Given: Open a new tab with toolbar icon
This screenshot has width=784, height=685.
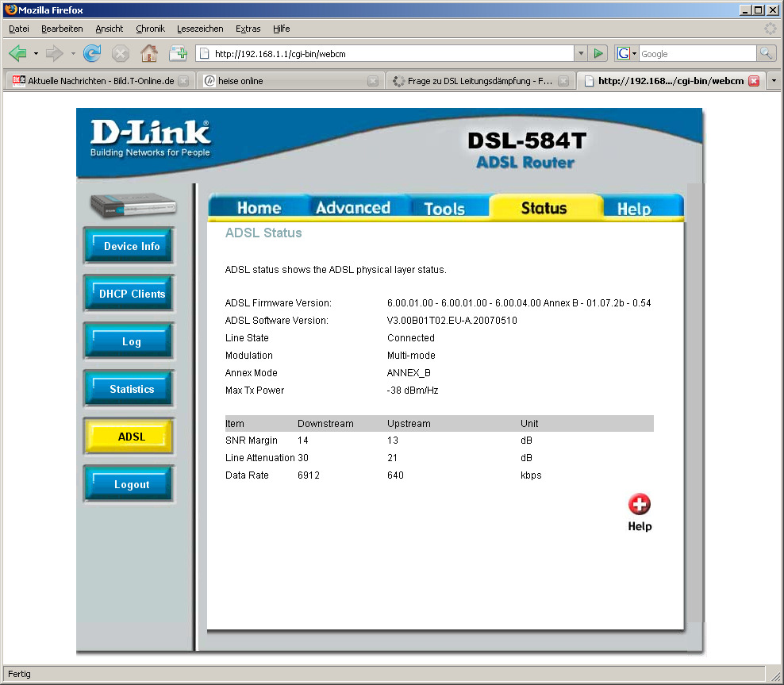Looking at the screenshot, I should click(178, 53).
